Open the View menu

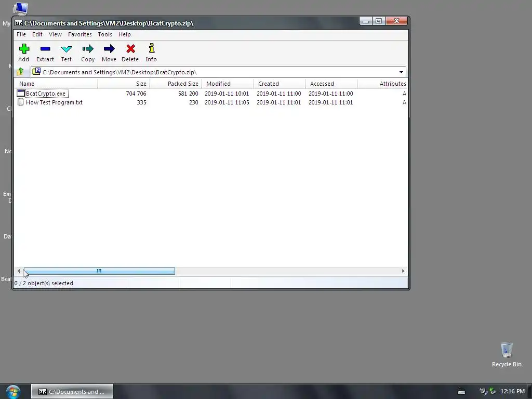click(x=55, y=34)
